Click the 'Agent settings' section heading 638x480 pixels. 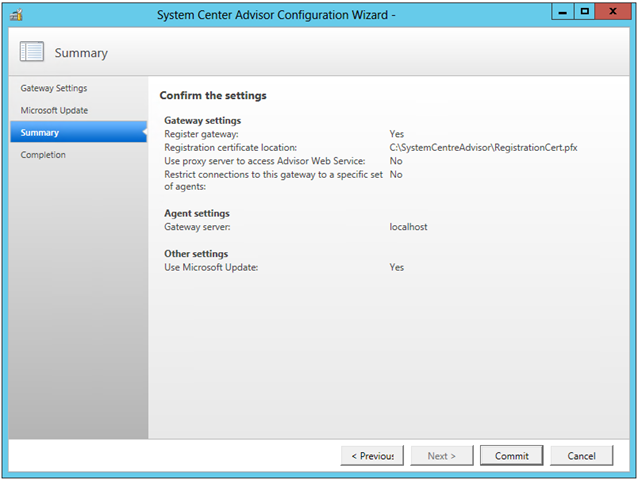pos(197,213)
